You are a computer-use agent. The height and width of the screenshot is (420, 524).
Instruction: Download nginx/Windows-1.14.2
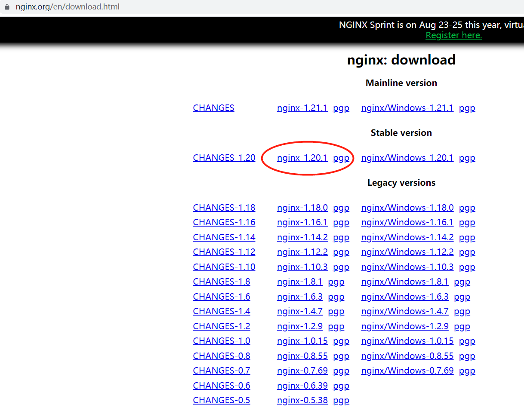pos(407,237)
